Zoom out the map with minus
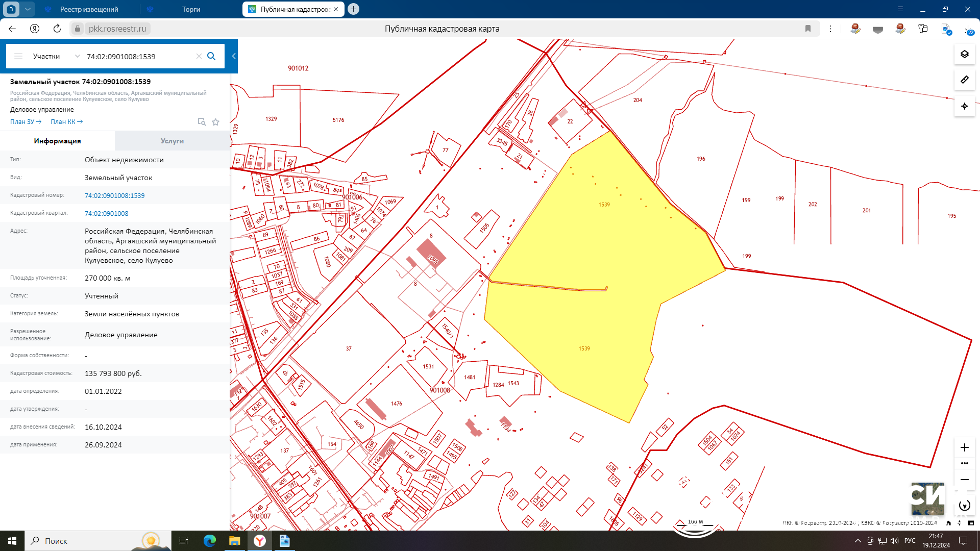980x551 pixels. click(964, 480)
